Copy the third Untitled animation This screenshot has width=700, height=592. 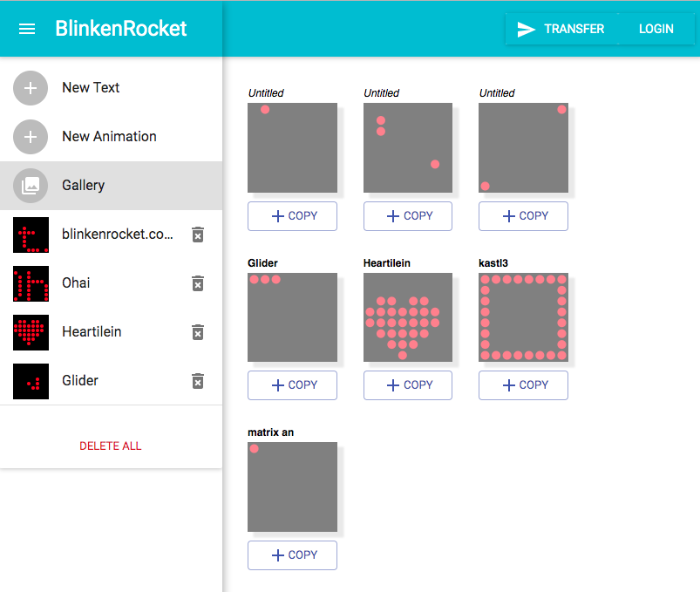click(523, 216)
